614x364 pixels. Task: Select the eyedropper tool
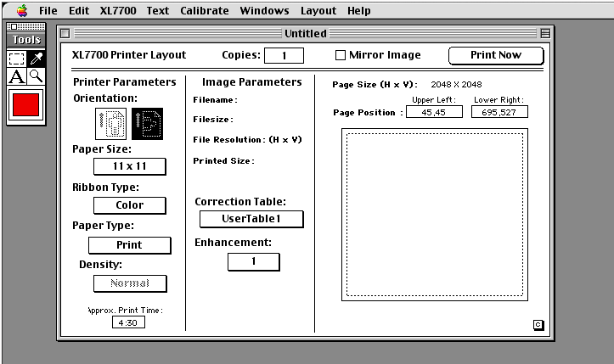36,59
